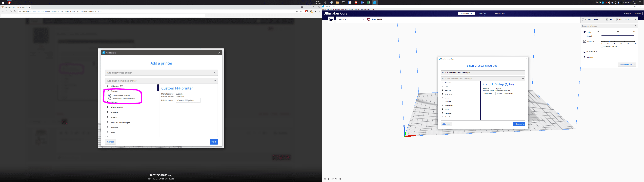644x182 pixels.
Task: Collapse the unvernetzten Drucker hinzufügen section
Action: 523,79
